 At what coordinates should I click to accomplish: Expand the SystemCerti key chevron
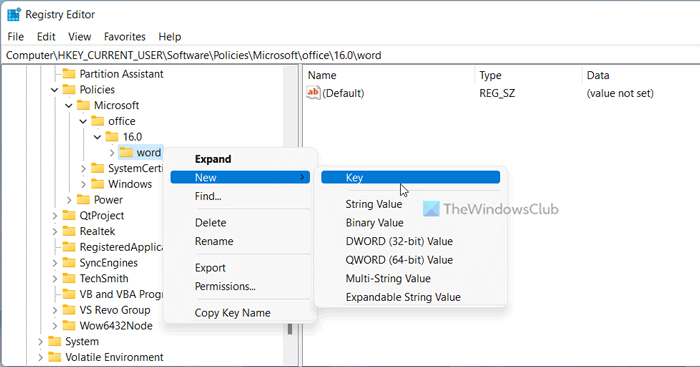(83, 168)
